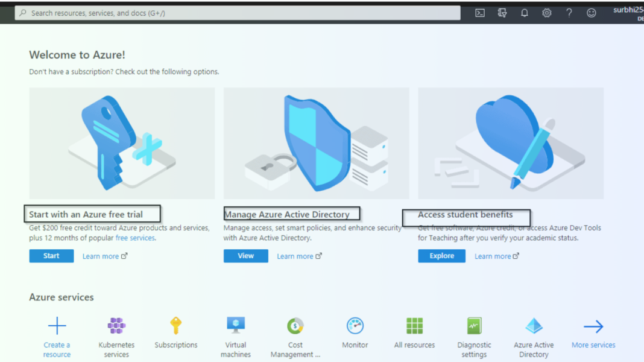Click external link icon after free trial Learn more
This screenshot has width=644, height=362.
pos(124,256)
